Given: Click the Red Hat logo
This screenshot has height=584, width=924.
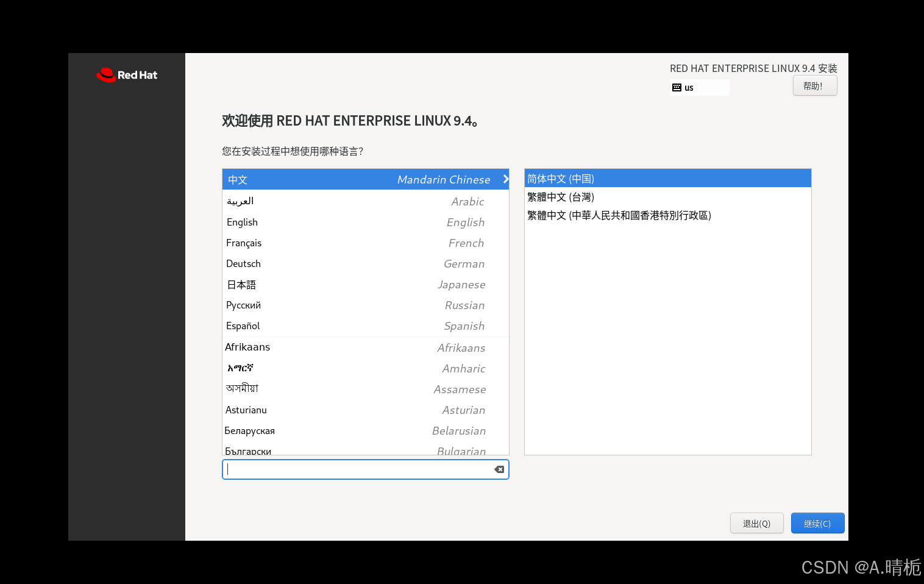Looking at the screenshot, I should pyautogui.click(x=126, y=74).
